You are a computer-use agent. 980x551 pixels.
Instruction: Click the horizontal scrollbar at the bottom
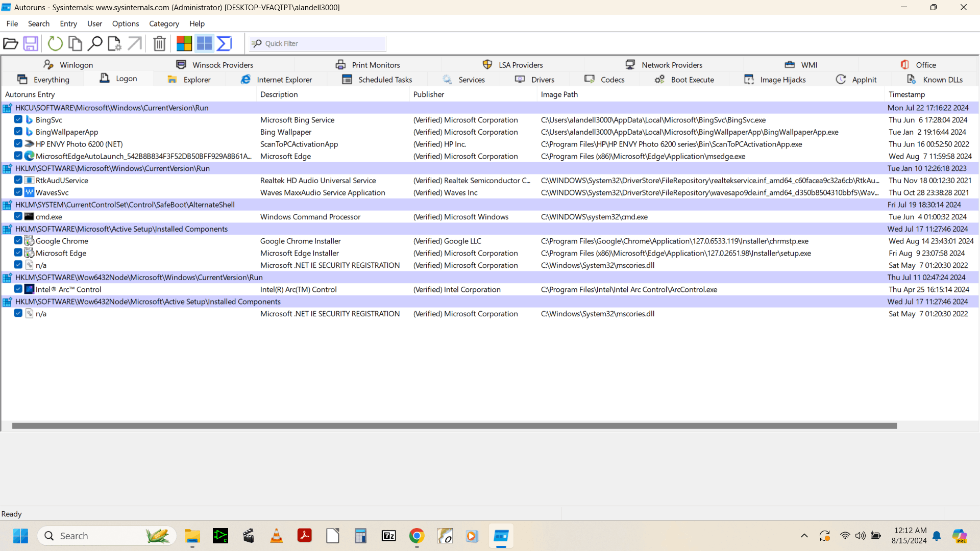[x=454, y=425]
